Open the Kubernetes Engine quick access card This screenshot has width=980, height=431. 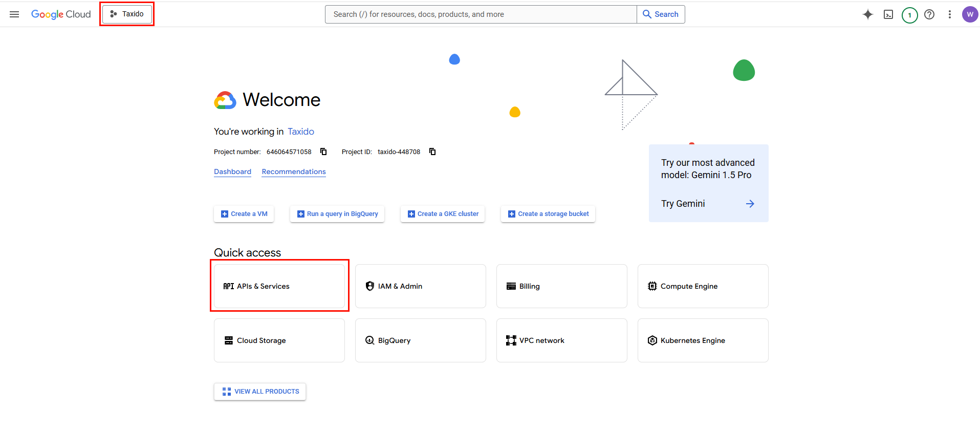(x=703, y=340)
